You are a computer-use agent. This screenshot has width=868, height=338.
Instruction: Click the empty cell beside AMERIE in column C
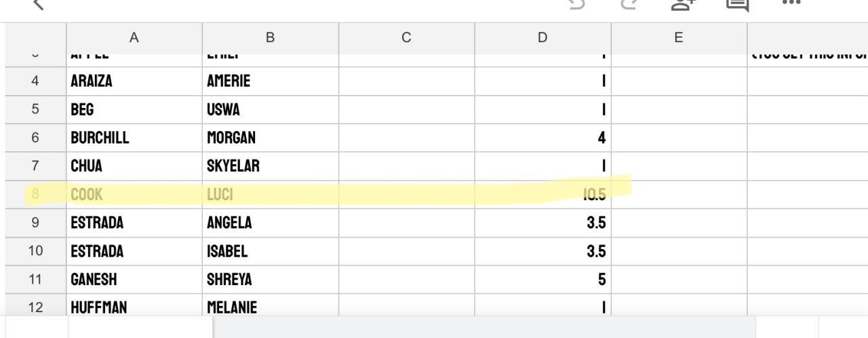click(406, 81)
